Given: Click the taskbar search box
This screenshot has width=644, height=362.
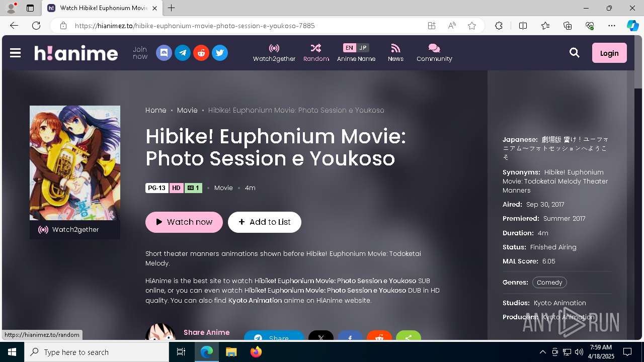Looking at the screenshot, I should 97,352.
